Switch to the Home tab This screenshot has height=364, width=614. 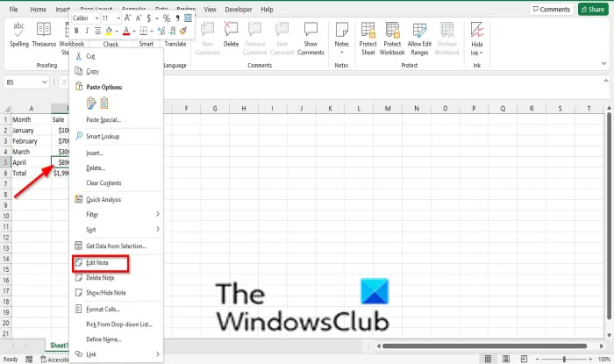pyautogui.click(x=38, y=10)
